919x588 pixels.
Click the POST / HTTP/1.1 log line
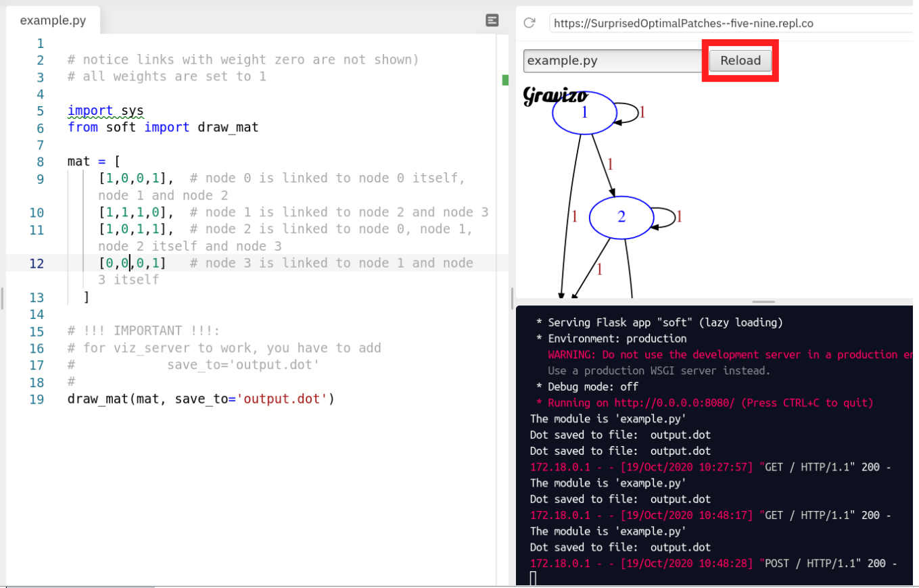713,563
